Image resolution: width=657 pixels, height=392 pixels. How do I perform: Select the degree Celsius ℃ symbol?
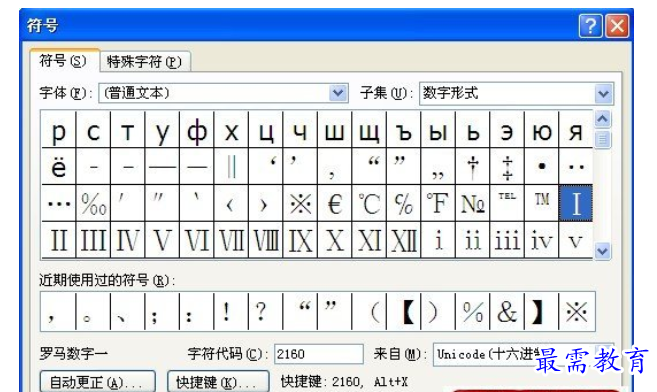pyautogui.click(x=369, y=204)
